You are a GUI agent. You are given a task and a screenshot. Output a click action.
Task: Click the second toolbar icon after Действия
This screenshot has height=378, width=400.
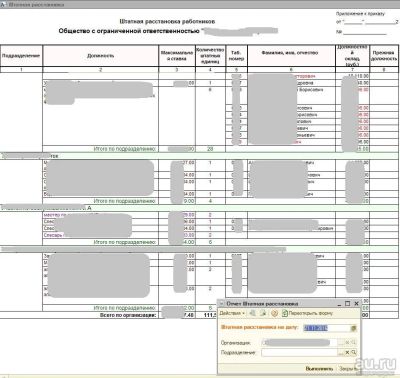(263, 313)
